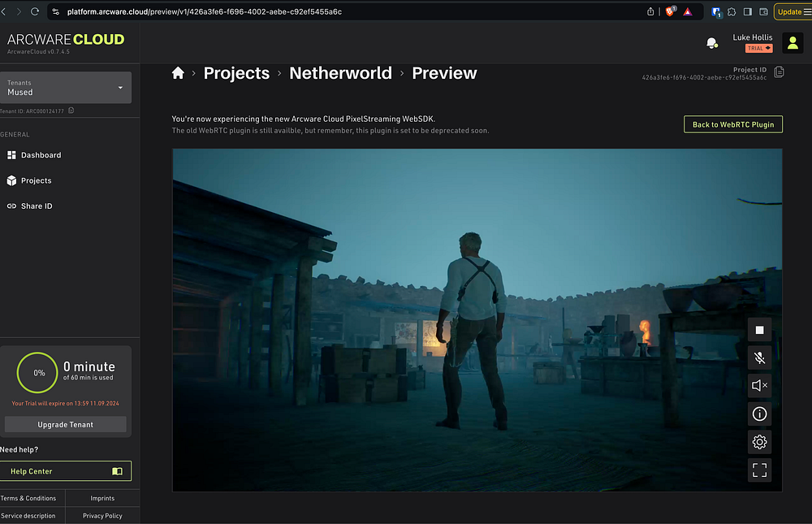Click the share page icon in address bar
Viewport: 812px width, 524px height.
click(650, 11)
